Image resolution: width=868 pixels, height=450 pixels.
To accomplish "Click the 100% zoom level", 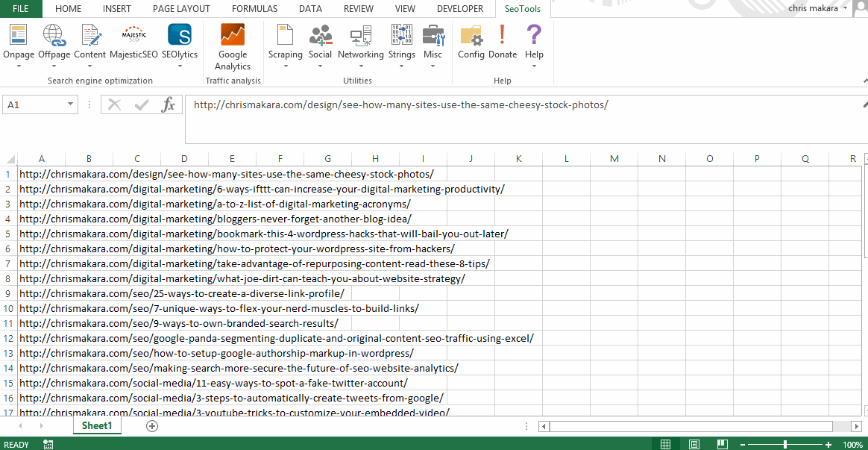I will (x=852, y=444).
